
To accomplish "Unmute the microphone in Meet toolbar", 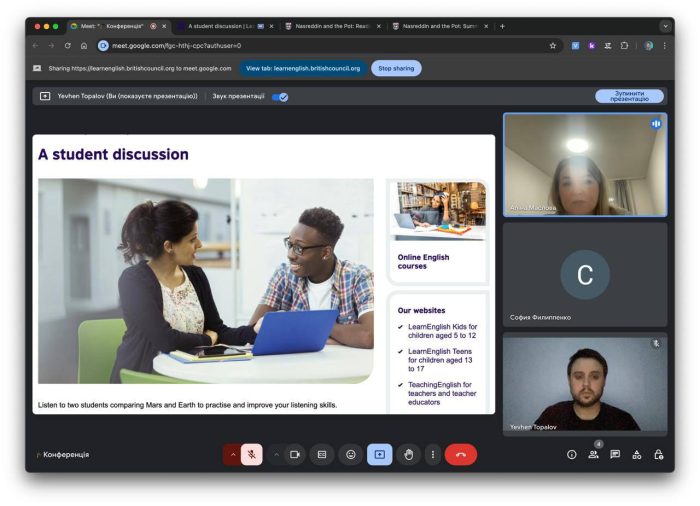I will 252,454.
